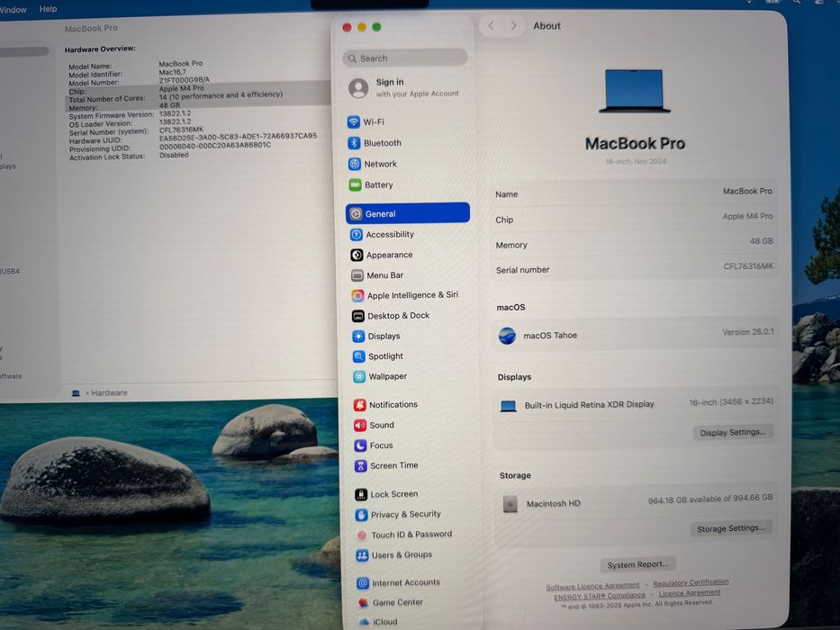
Task: Click the account avatar beside Sign in
Action: click(x=358, y=88)
